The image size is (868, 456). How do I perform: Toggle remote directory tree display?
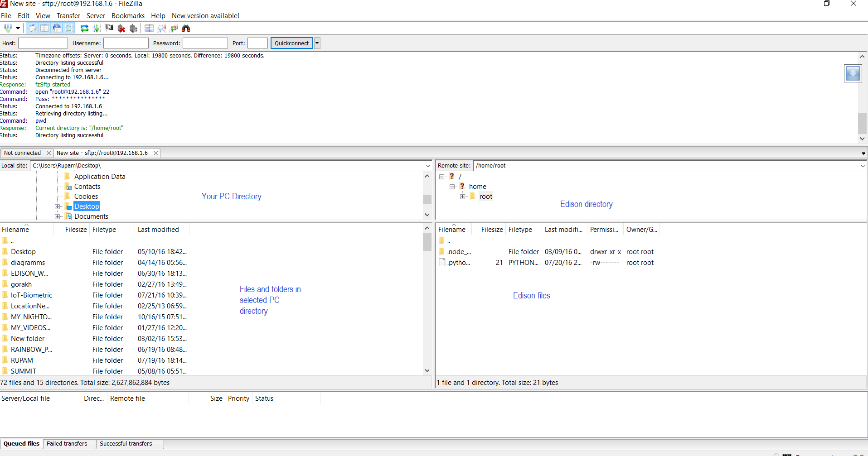point(57,28)
